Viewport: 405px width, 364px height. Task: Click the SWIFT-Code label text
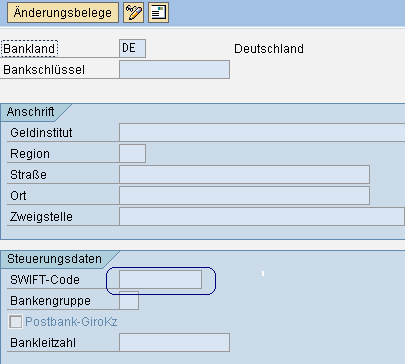click(x=45, y=280)
